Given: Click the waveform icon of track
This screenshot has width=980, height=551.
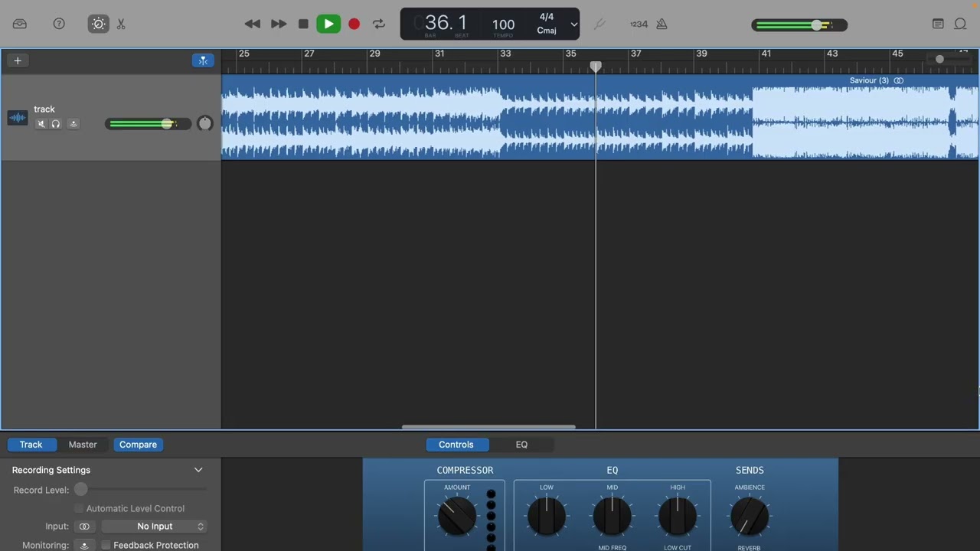Looking at the screenshot, I should [18, 118].
